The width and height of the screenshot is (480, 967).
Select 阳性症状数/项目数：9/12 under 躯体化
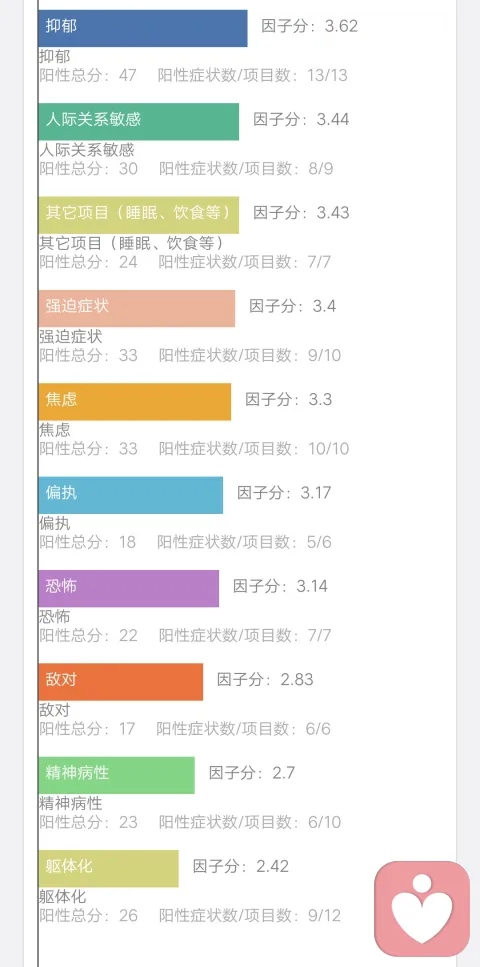250,915
